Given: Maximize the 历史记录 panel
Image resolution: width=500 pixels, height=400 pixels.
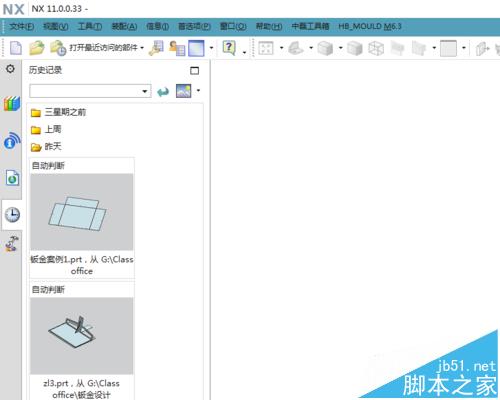Looking at the screenshot, I should pyautogui.click(x=194, y=70).
